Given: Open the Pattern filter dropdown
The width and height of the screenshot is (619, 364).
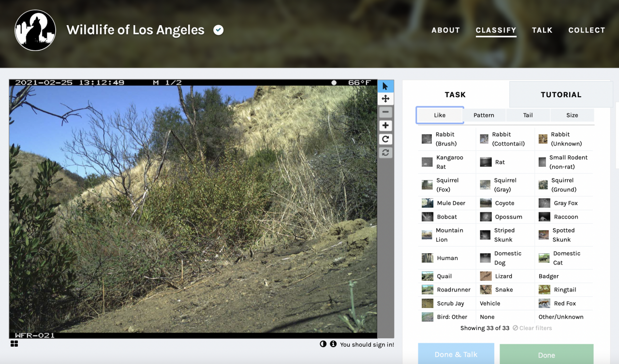Looking at the screenshot, I should [x=484, y=115].
